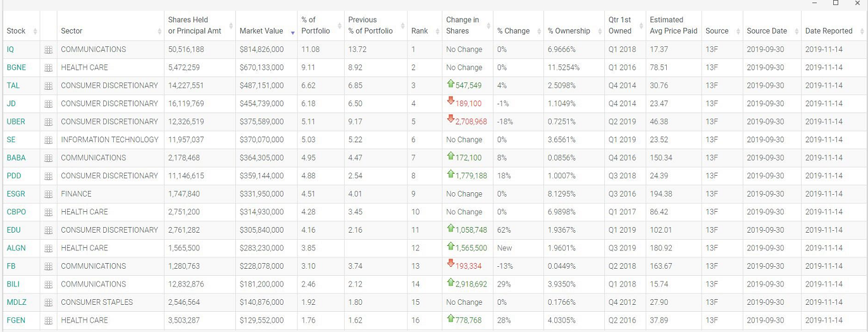Sort by Qtr 1st Owned header
The height and width of the screenshot is (332, 868).
click(x=625, y=25)
